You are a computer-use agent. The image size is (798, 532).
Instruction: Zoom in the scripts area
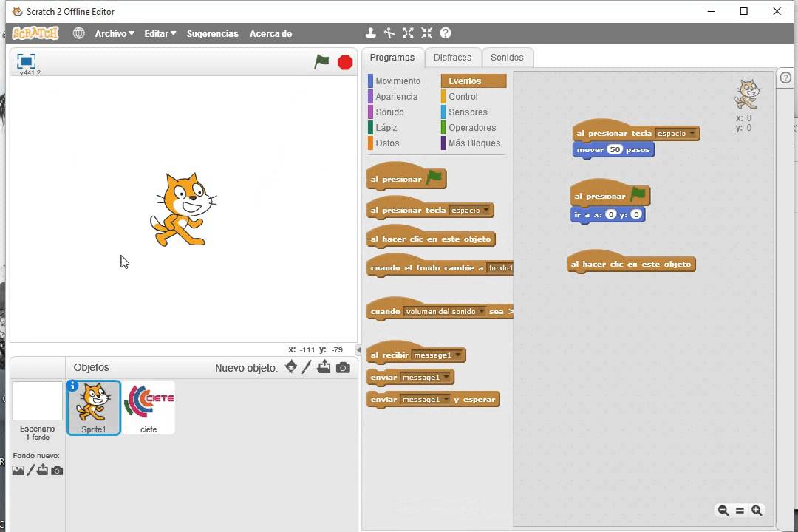coord(757,510)
